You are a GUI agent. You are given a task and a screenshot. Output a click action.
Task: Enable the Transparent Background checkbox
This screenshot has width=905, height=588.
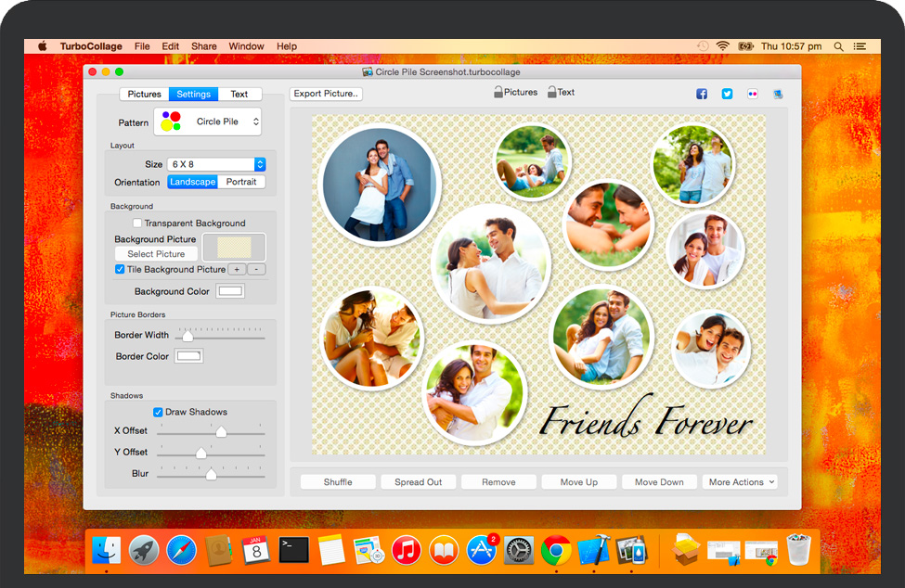[x=137, y=224]
